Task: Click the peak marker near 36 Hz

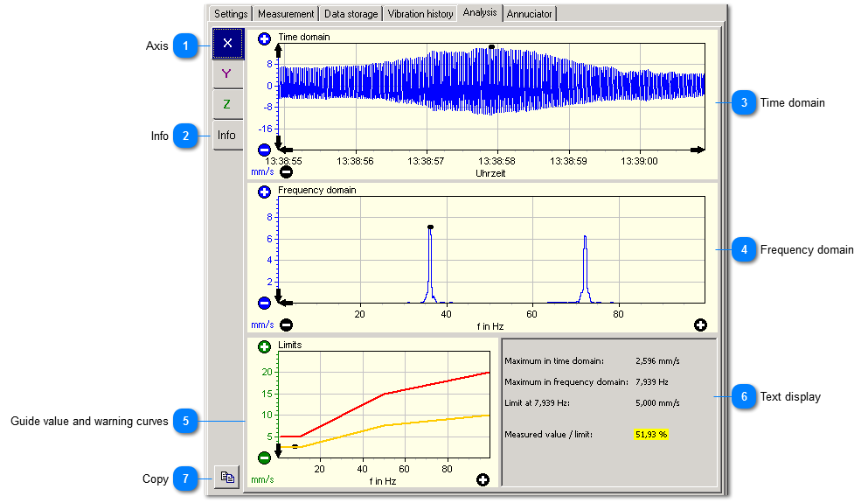Action: [430, 227]
